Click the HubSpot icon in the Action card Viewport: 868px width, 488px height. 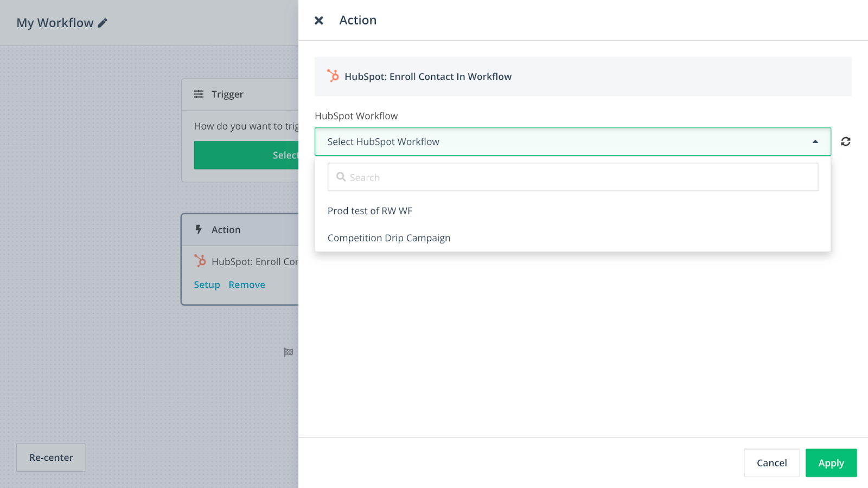tap(200, 261)
